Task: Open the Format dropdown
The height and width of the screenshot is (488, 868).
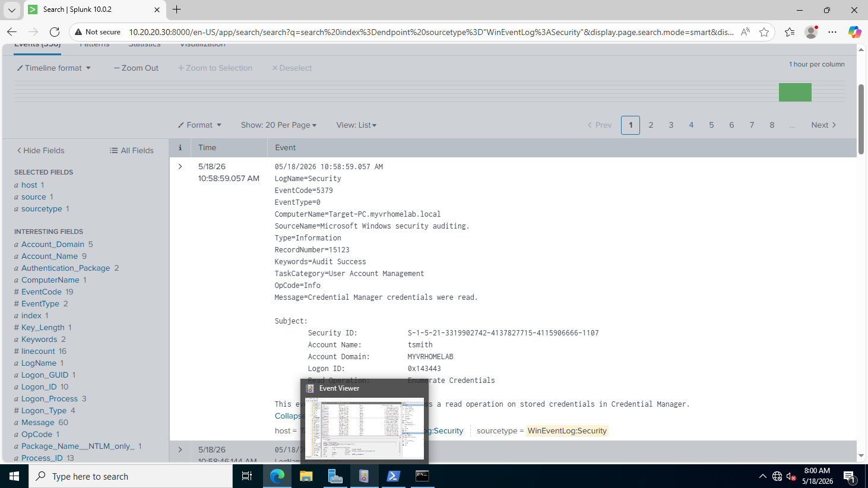Action: click(199, 125)
